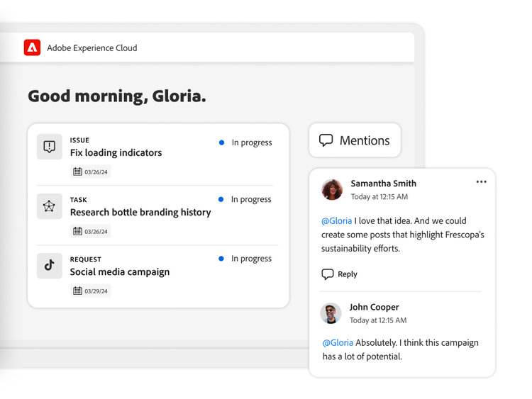Click the issue alert icon

50,147
